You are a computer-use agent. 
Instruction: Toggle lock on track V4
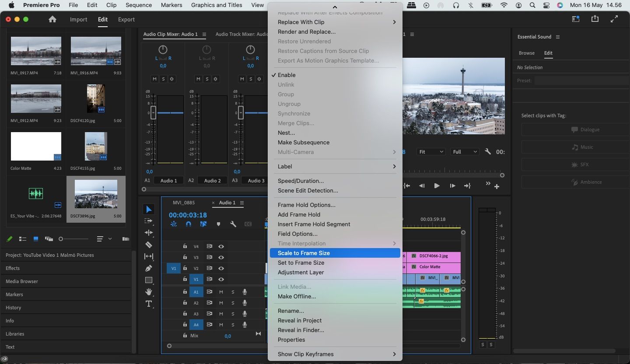pyautogui.click(x=185, y=247)
